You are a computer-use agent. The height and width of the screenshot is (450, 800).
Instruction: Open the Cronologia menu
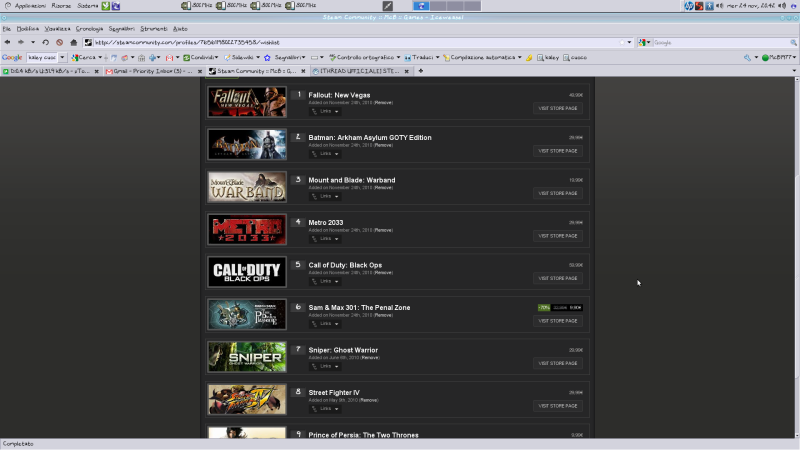(89, 29)
